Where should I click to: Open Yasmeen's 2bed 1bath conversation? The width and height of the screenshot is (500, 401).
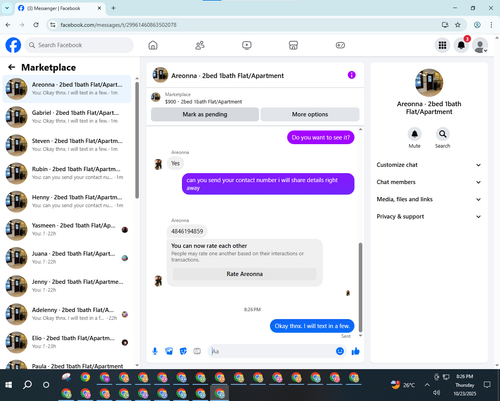67,229
